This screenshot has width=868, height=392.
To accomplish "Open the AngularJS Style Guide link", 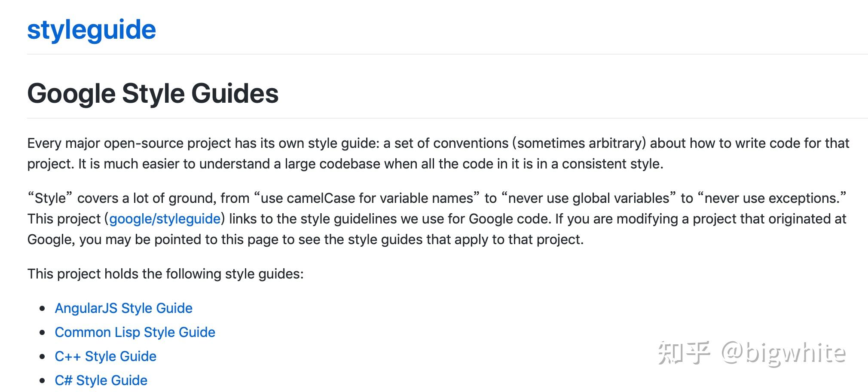I will point(123,308).
